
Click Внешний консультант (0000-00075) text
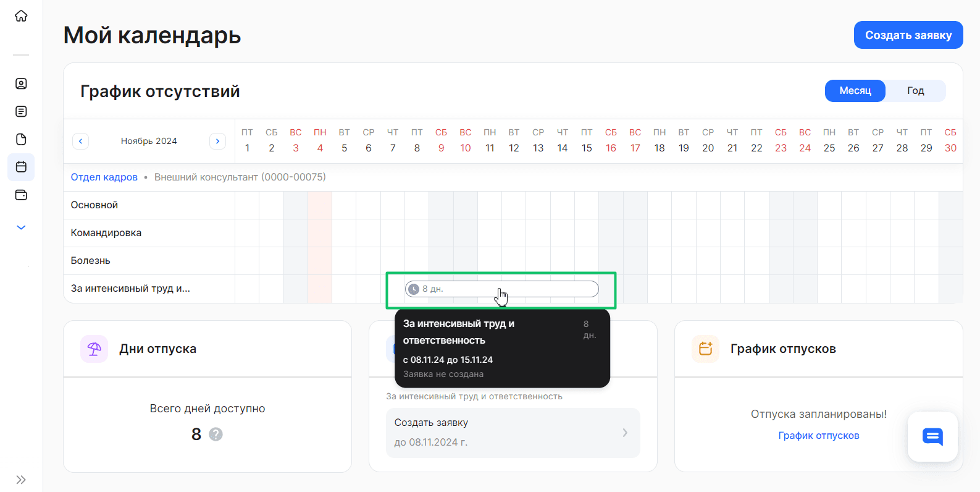pos(240,177)
